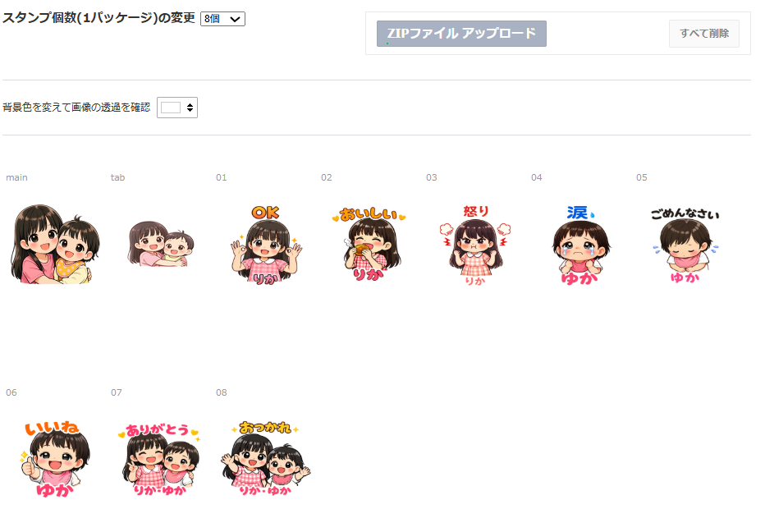Click the ごめんなさい apology sticker
765x532 pixels.
685,245
